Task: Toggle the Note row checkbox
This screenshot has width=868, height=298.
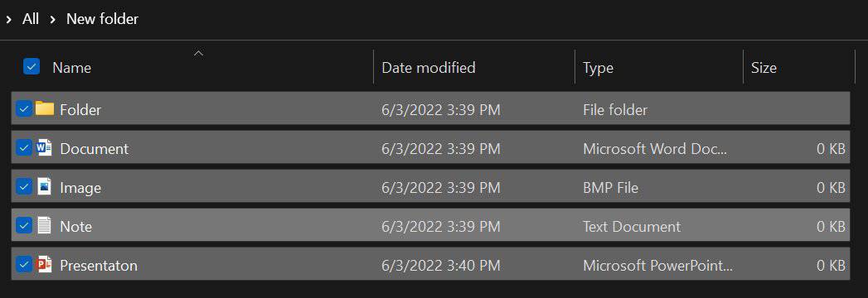Action: (23, 225)
